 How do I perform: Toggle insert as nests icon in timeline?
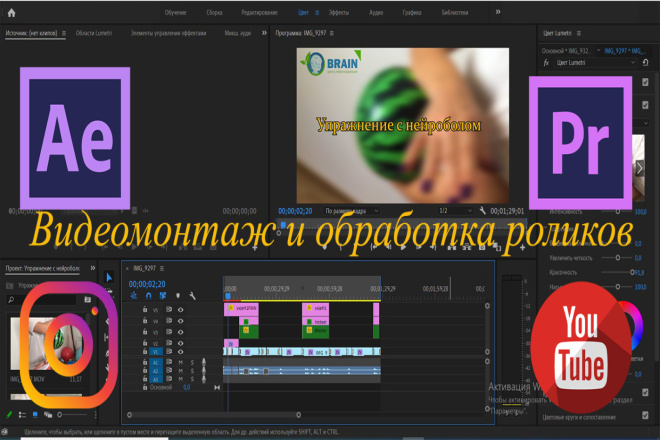(134, 296)
